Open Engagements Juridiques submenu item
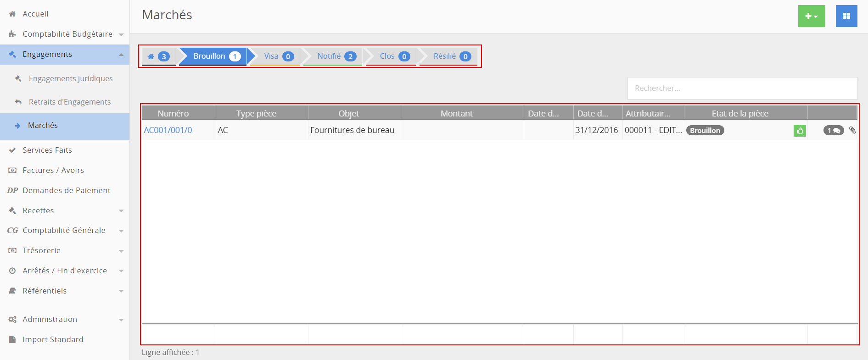Screen dimensions: 868x360 pos(70,78)
